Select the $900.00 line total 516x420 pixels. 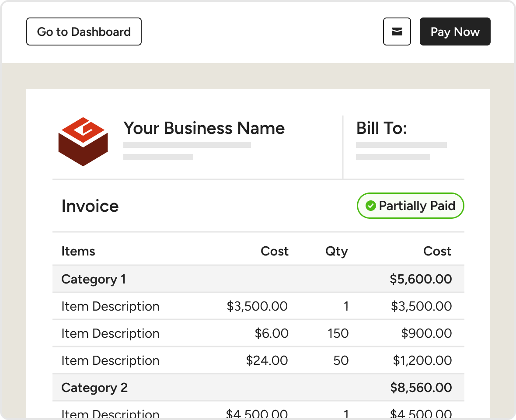tap(426, 333)
